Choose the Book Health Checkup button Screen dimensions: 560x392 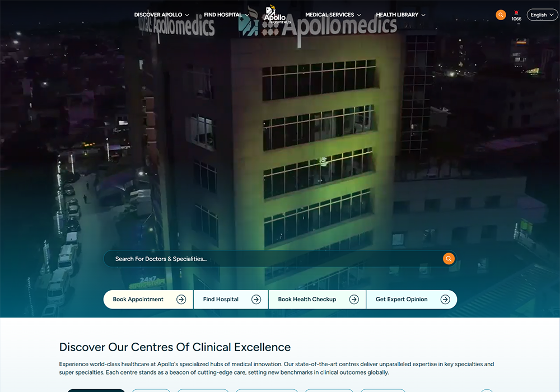[317, 299]
